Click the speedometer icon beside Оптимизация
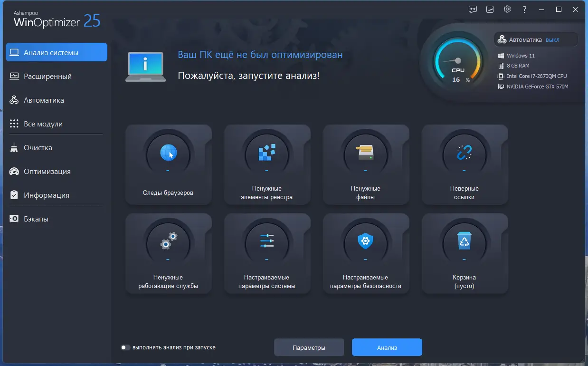The height and width of the screenshot is (366, 588). point(14,171)
